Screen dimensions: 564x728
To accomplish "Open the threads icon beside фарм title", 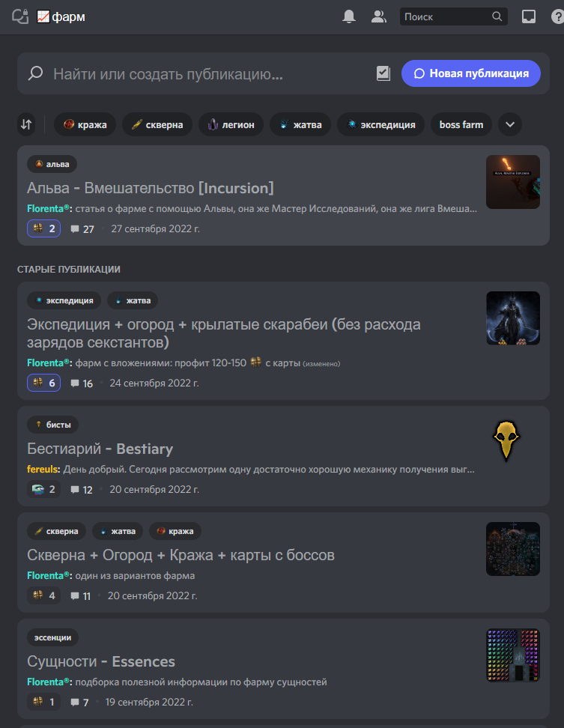I will (20, 16).
